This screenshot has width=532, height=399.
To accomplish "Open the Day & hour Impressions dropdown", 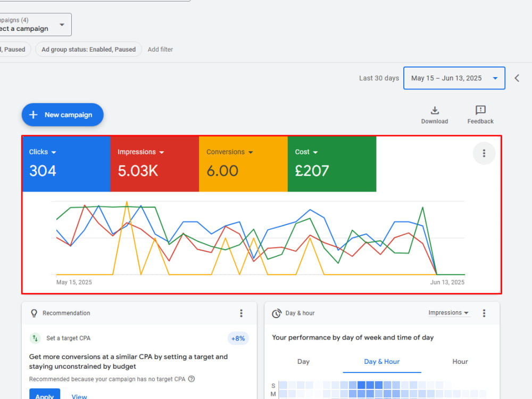I will [x=448, y=313].
